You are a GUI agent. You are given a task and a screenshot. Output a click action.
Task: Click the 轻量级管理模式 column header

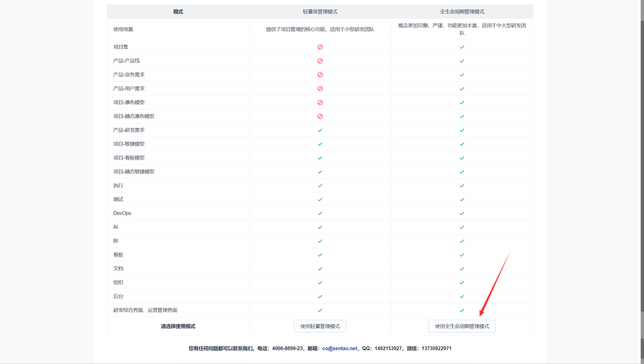(320, 12)
